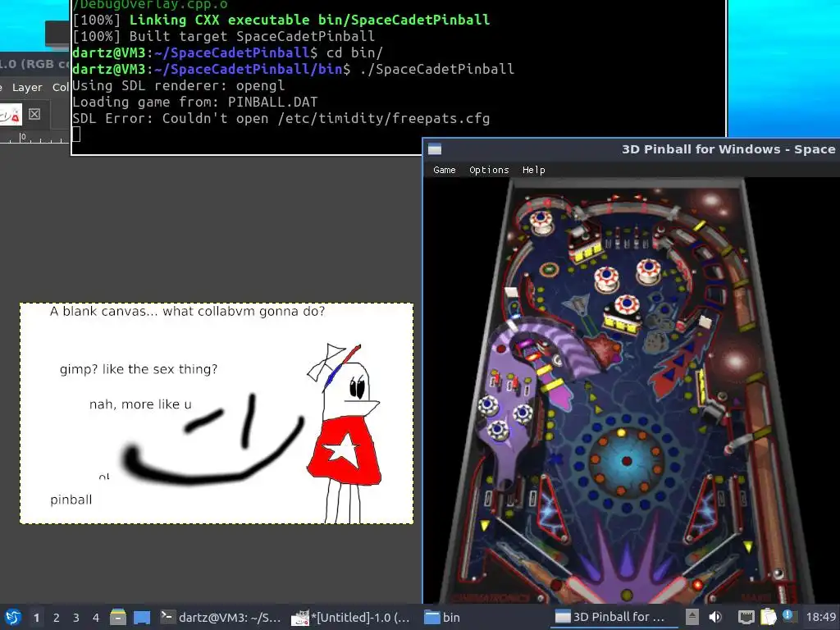The width and height of the screenshot is (840, 630).
Task: Switch to GIMP Untitled taskbar entry
Action: click(351, 618)
